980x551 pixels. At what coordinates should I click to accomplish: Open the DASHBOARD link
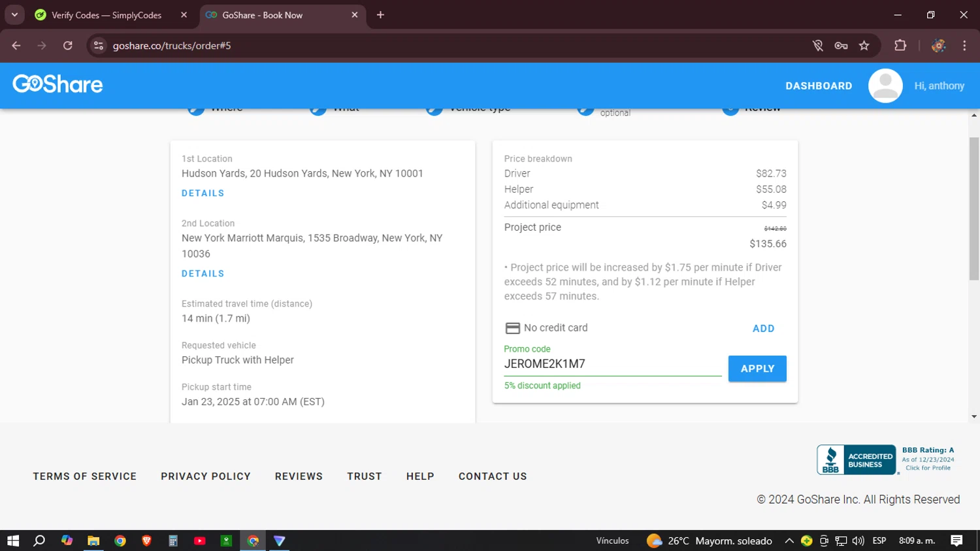(819, 86)
